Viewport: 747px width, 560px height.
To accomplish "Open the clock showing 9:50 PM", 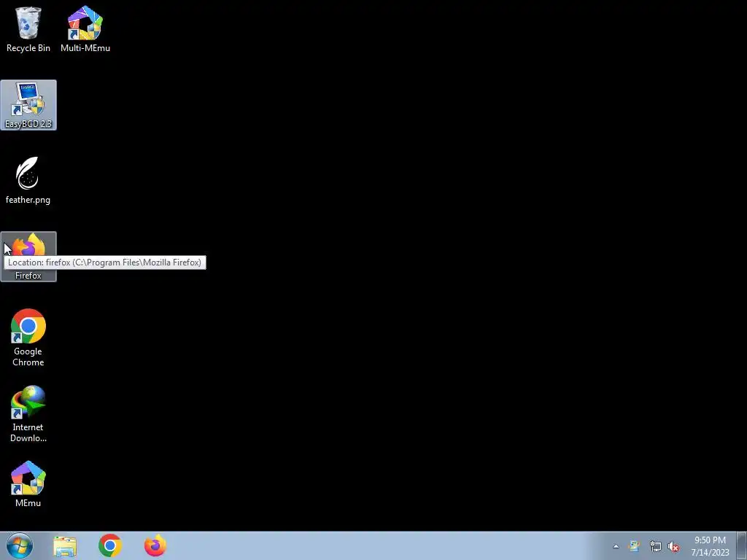I will (710, 546).
